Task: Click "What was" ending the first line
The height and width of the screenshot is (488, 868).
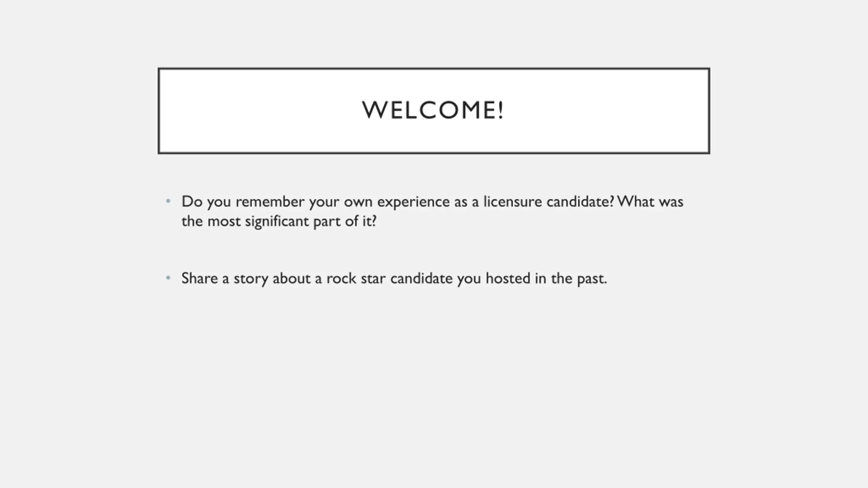Action: [650, 202]
